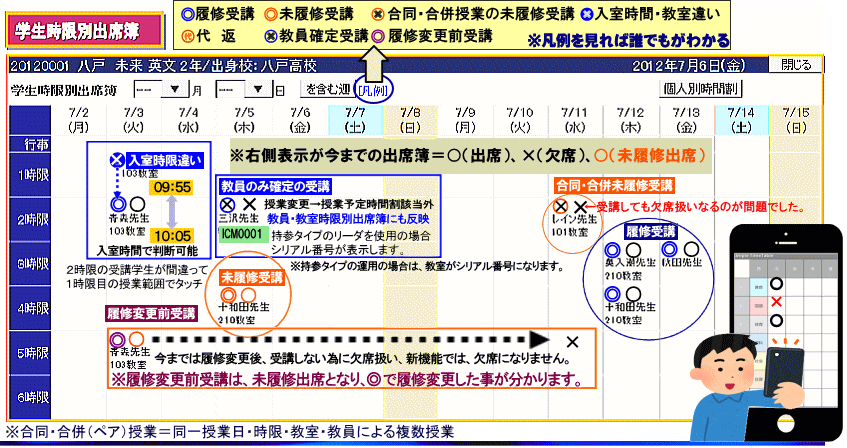Select the 7/4 (水) date column header
847x448 pixels.
point(189,120)
